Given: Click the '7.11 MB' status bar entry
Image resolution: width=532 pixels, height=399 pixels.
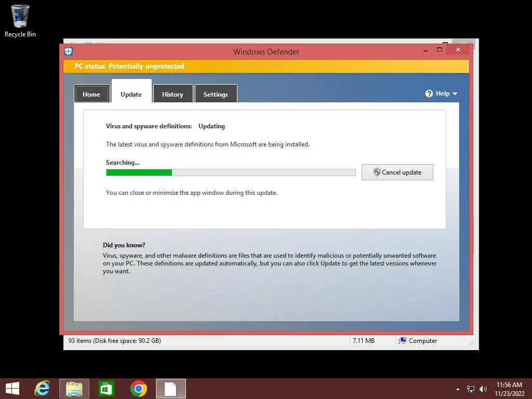Looking at the screenshot, I should (364, 341).
